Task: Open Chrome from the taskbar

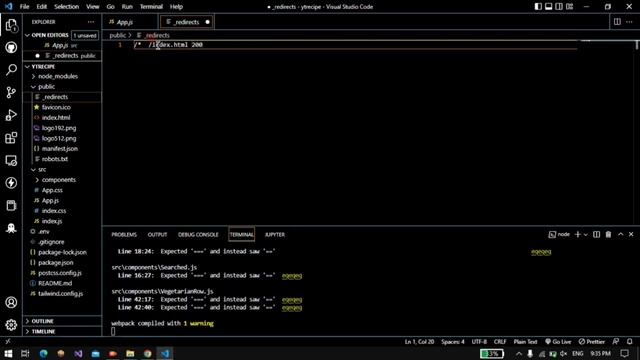Action: (x=148, y=353)
